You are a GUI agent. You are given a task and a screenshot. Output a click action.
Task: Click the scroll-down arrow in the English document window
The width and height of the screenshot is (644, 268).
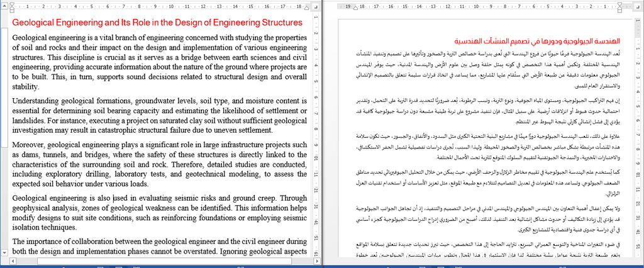coord(4,252)
